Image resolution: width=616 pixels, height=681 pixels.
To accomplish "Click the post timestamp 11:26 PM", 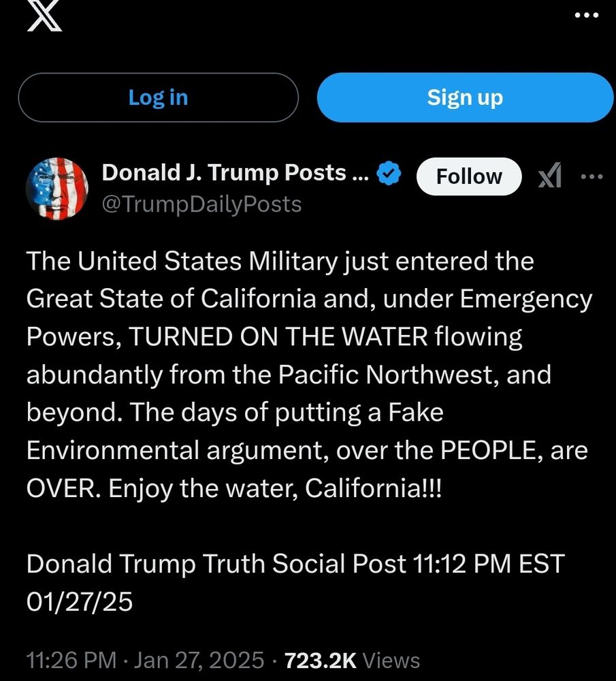I will tap(71, 660).
